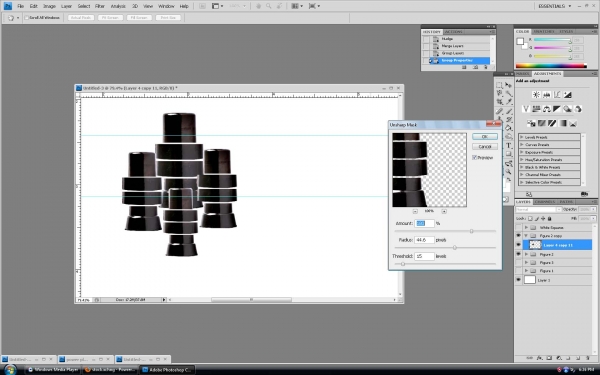The image size is (600, 375).
Task: Open the layer blend mode dropdown
Action: (x=538, y=210)
